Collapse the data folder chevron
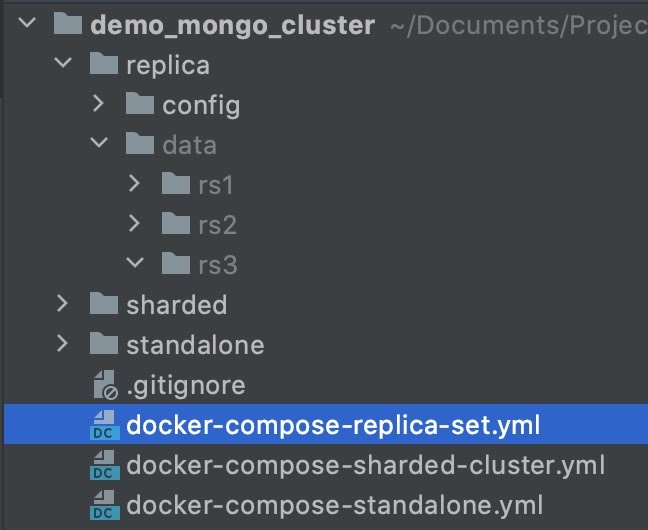 99,142
